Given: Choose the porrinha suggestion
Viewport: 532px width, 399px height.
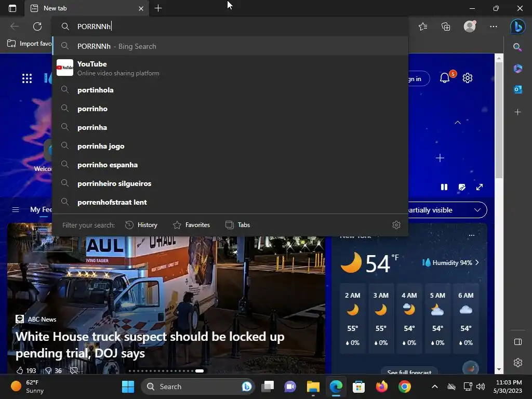Looking at the screenshot, I should 230,127.
